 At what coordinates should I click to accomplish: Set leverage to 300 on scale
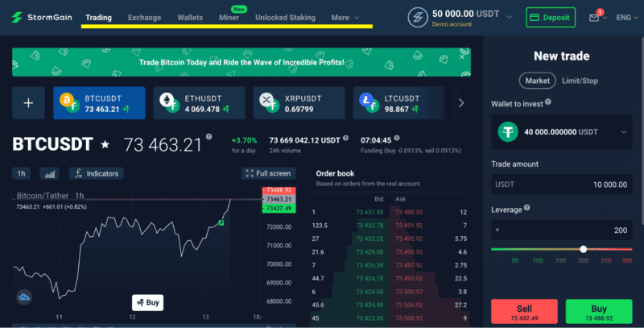point(627,260)
